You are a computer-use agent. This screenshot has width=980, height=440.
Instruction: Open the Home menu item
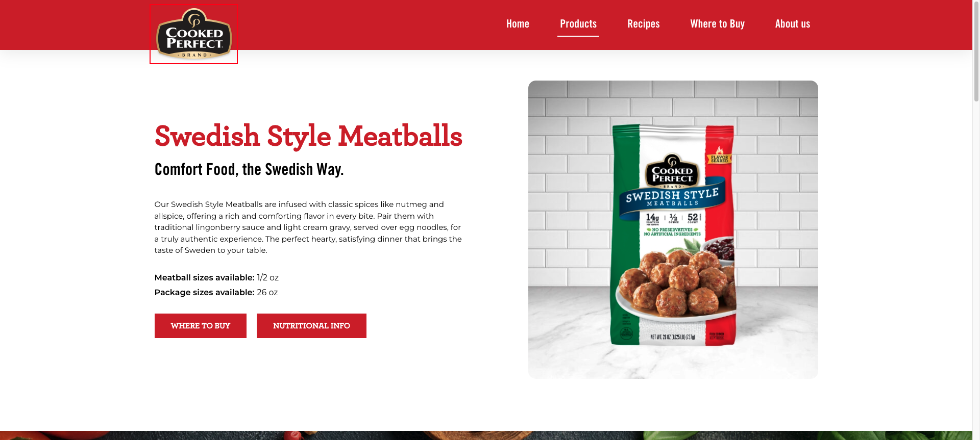pyautogui.click(x=518, y=24)
